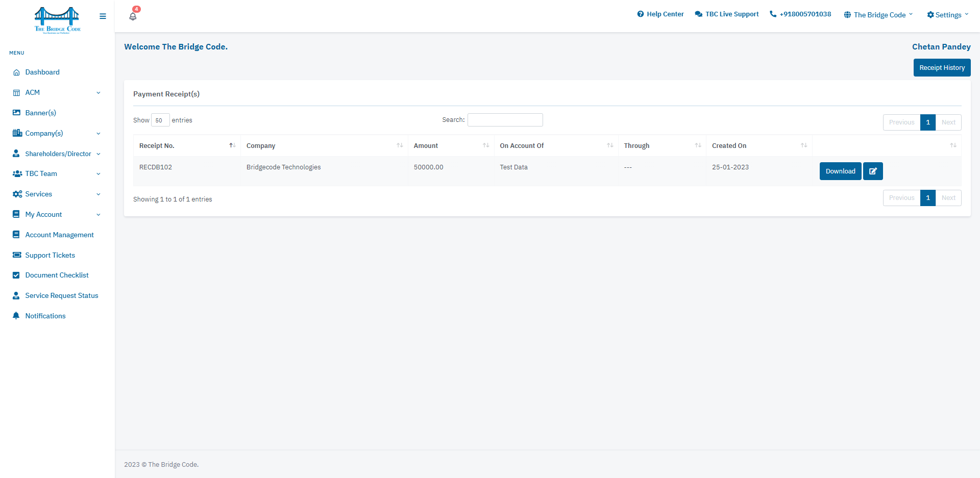Focus the Search input field
980x478 pixels.
(505, 120)
